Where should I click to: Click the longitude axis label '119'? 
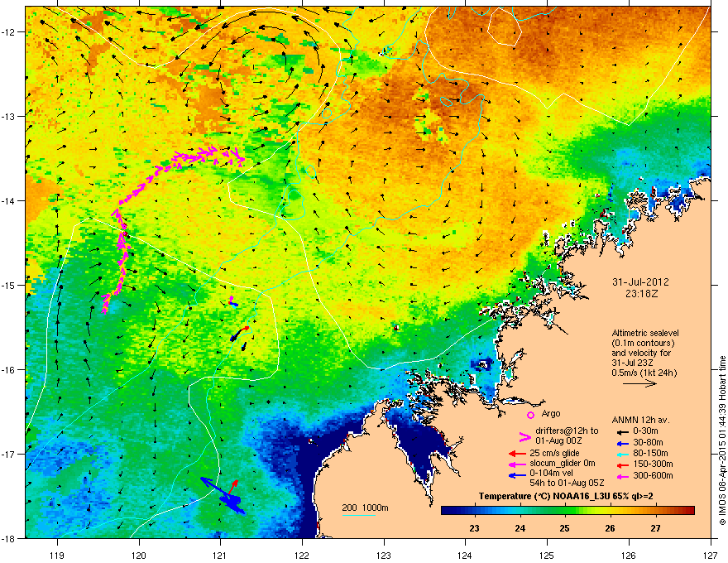tap(57, 555)
